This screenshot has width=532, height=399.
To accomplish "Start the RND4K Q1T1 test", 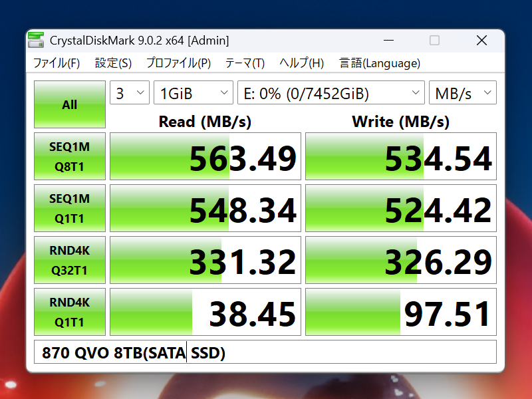I will [x=70, y=312].
